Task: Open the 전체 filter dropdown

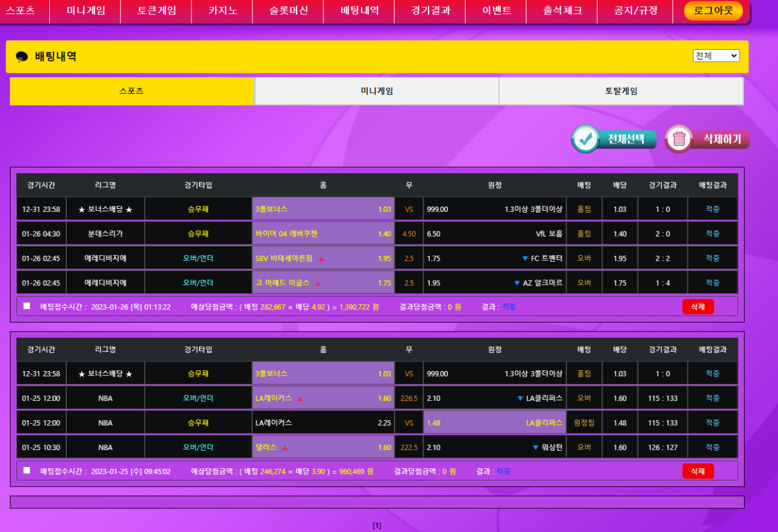Action: 716,56
